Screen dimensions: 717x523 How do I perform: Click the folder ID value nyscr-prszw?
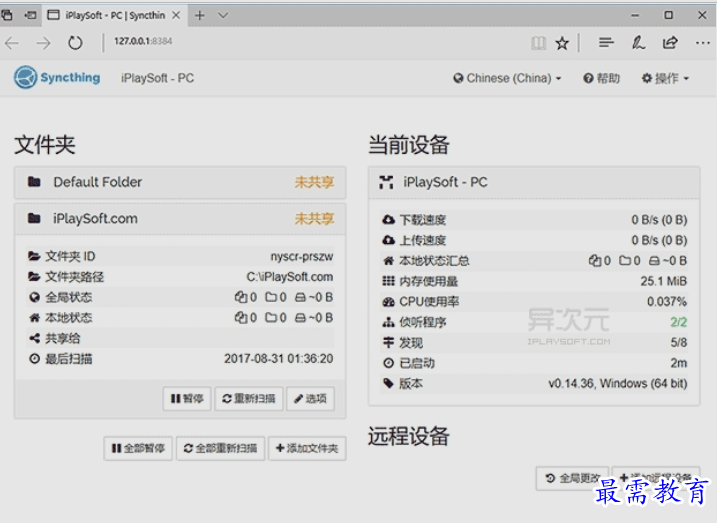[302, 256]
